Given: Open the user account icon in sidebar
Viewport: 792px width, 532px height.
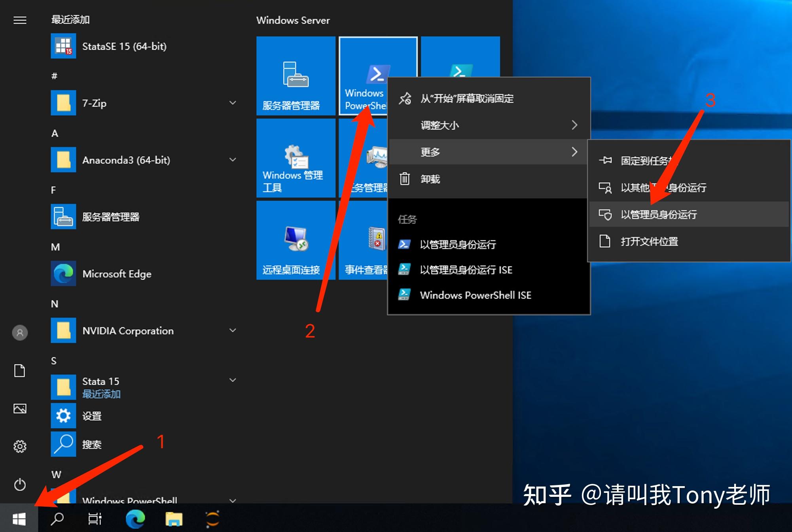Looking at the screenshot, I should (x=20, y=333).
